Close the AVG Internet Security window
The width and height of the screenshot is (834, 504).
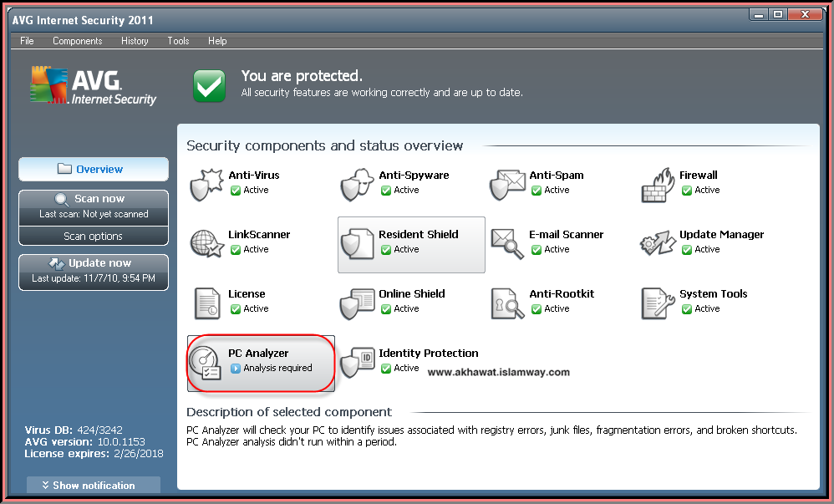(805, 15)
